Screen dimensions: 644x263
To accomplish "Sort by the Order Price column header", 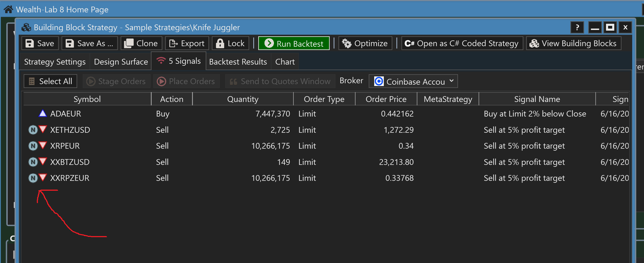I will pos(386,99).
